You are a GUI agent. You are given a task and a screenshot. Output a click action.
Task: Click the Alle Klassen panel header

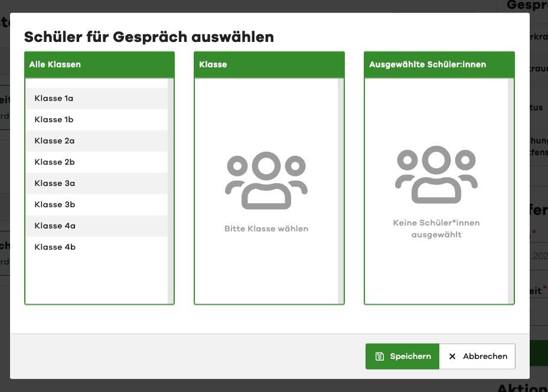[x=99, y=64]
